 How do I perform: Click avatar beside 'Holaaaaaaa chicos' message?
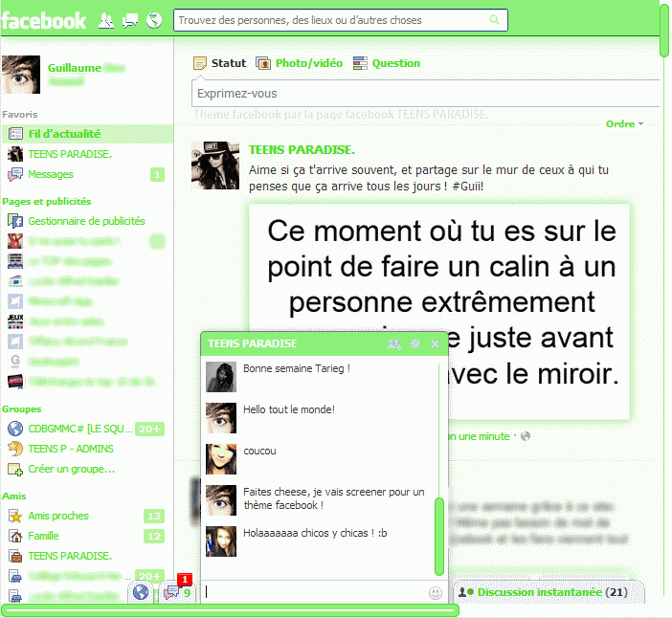click(x=221, y=541)
